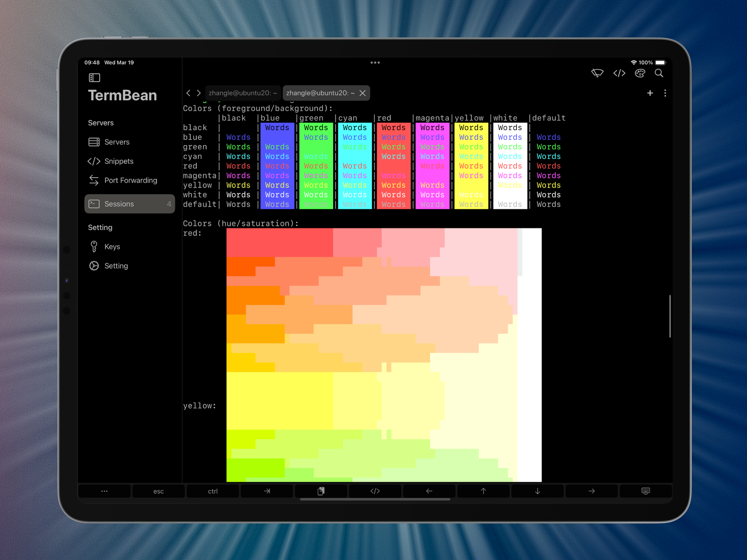Go to next tab with right chevron
The height and width of the screenshot is (560, 747).
199,93
